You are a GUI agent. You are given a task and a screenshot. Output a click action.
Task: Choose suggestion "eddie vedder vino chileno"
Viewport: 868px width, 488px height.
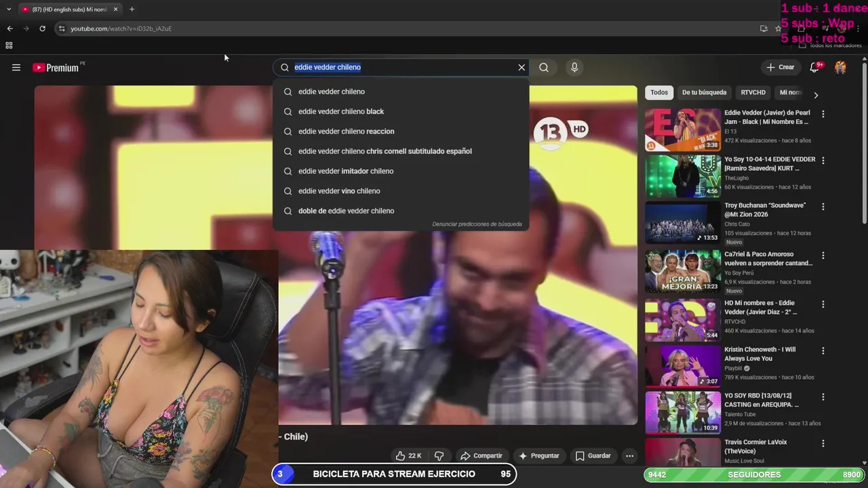pyautogui.click(x=401, y=191)
